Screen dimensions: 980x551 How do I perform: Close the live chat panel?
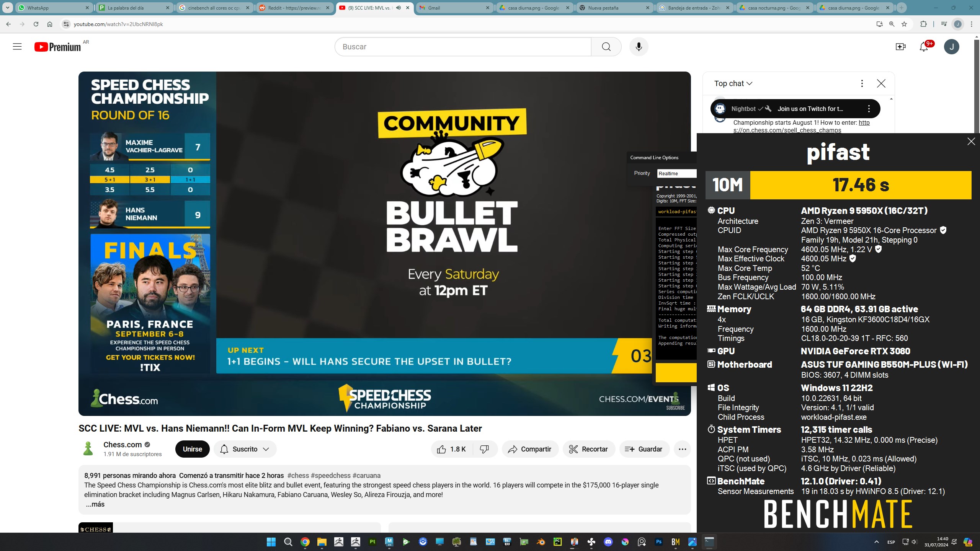point(881,83)
